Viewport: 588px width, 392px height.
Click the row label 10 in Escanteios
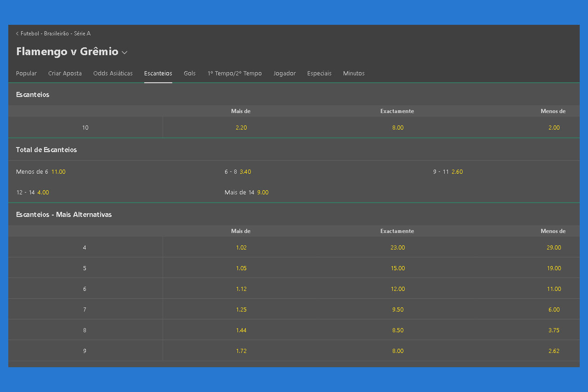[85, 128]
